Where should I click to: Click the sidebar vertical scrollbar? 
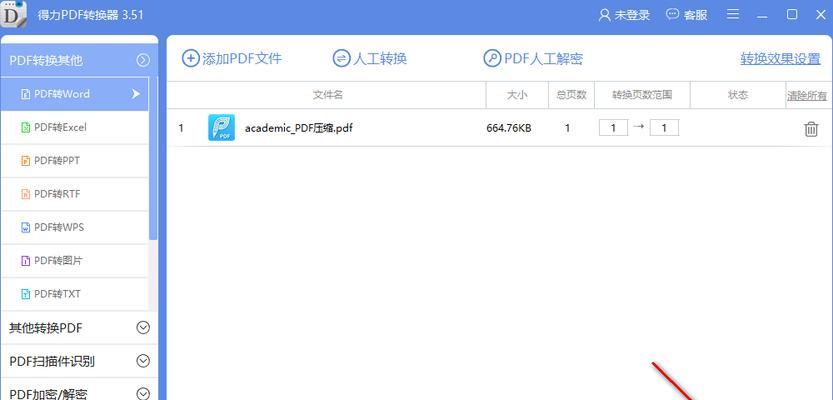point(154,159)
